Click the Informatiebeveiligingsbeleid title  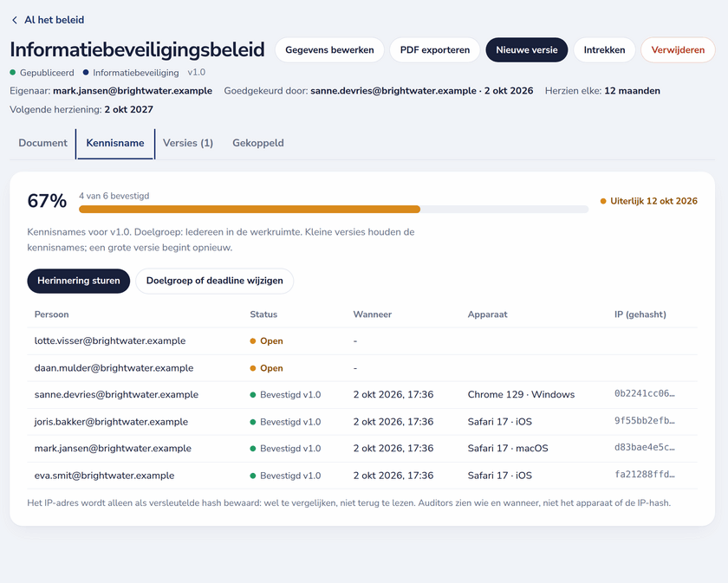(x=138, y=49)
